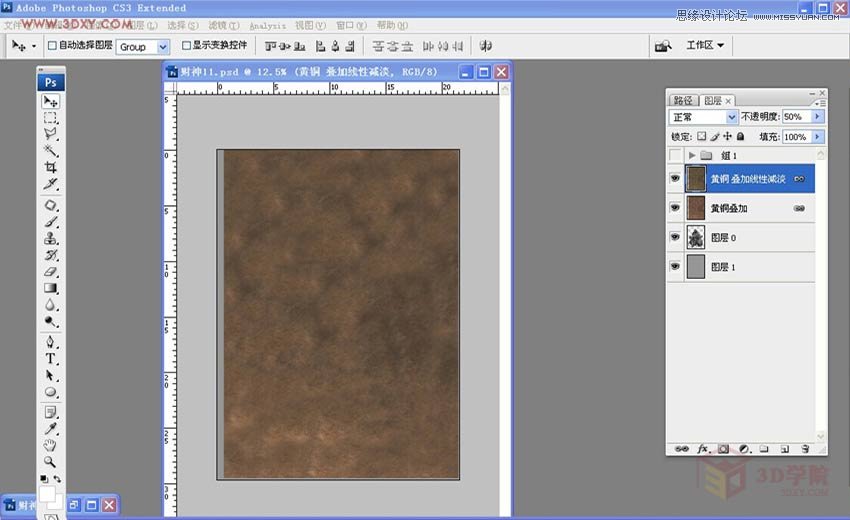Image resolution: width=850 pixels, height=520 pixels.
Task: Open the Group auto-select dropdown
Action: (163, 47)
